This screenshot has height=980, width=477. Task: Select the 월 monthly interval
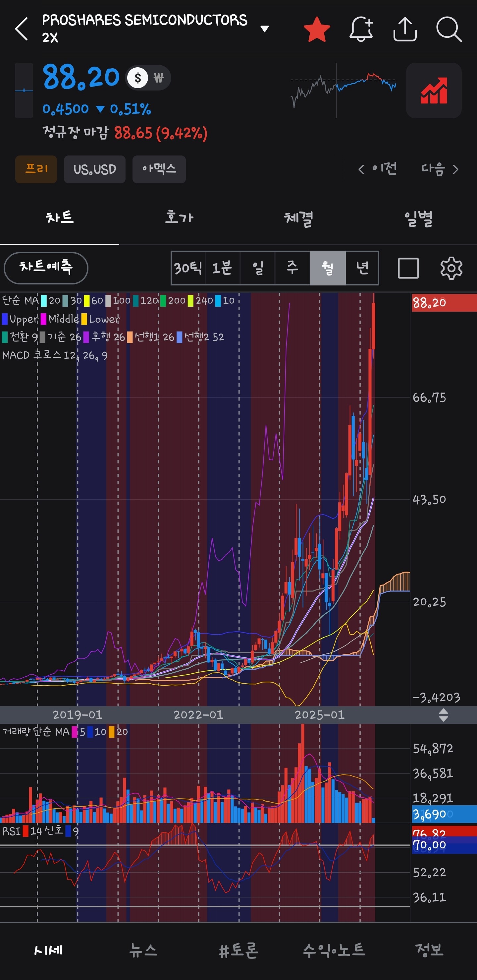coord(327,268)
